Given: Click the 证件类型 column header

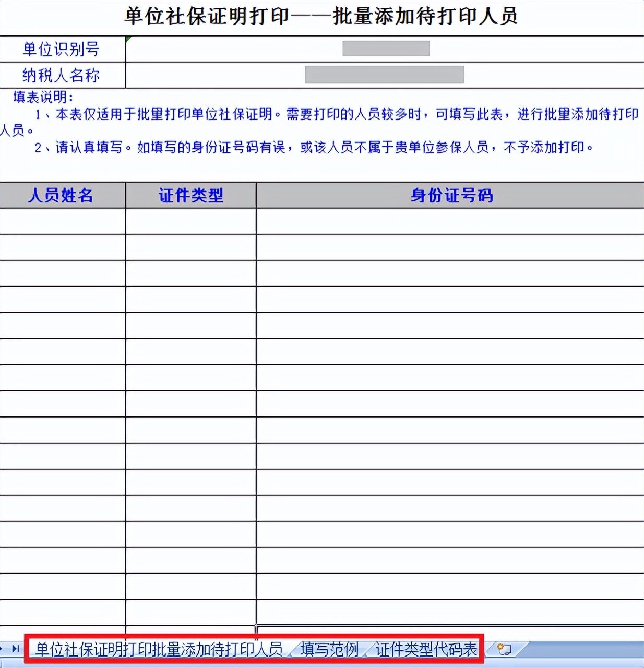Looking at the screenshot, I should click(190, 196).
